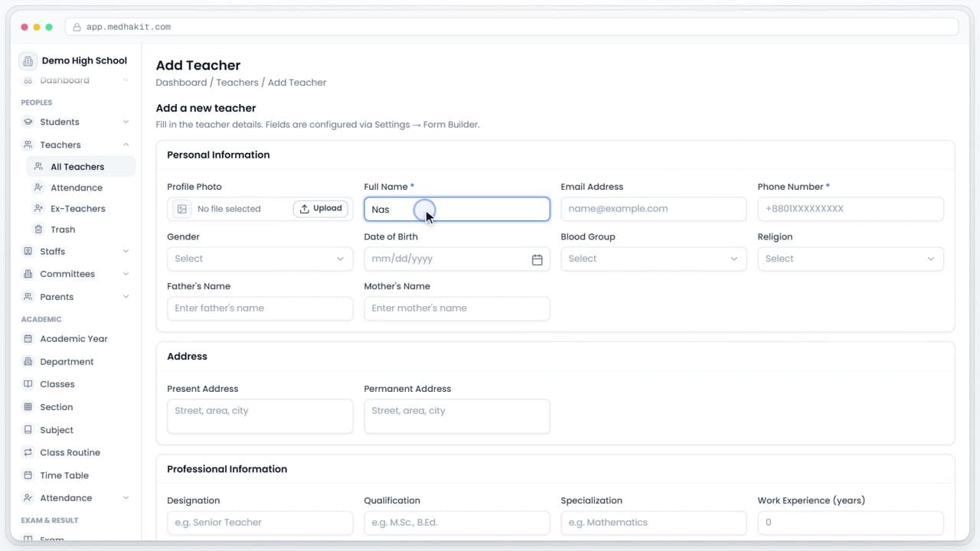
Task: Click the Ex-Teachers icon in sidebar
Action: [38, 208]
